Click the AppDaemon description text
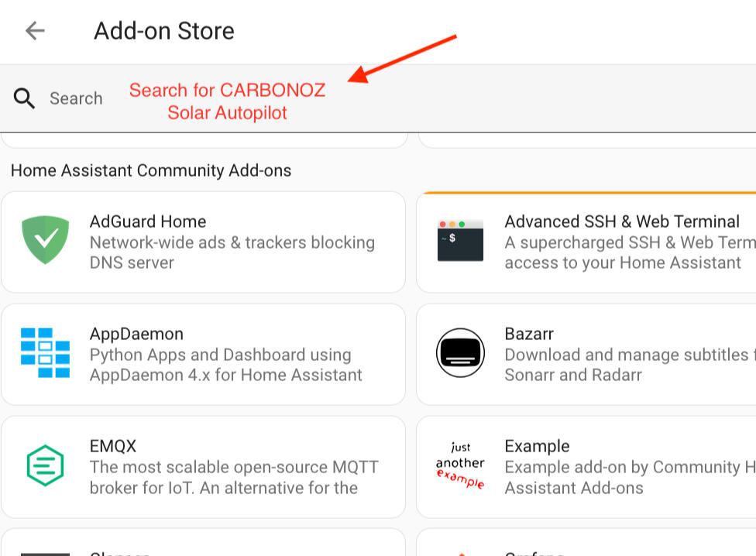The width and height of the screenshot is (756, 556). (x=225, y=365)
